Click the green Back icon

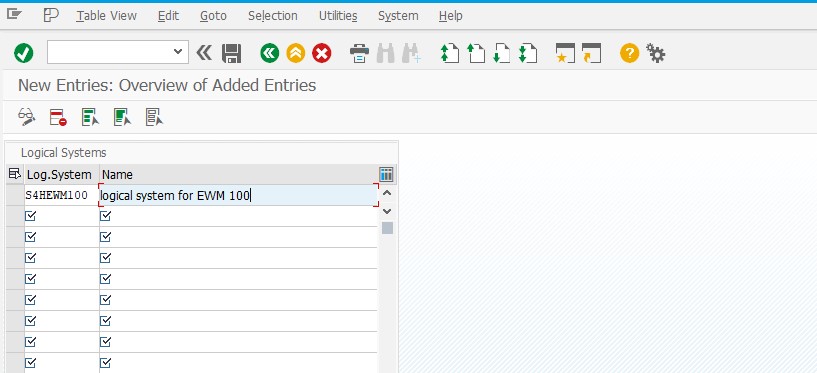point(269,53)
